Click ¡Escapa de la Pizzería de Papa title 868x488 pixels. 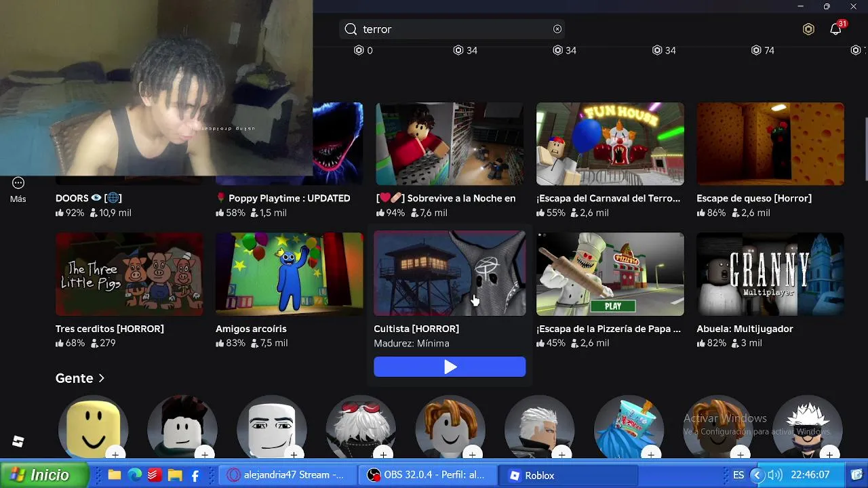pyautogui.click(x=608, y=329)
